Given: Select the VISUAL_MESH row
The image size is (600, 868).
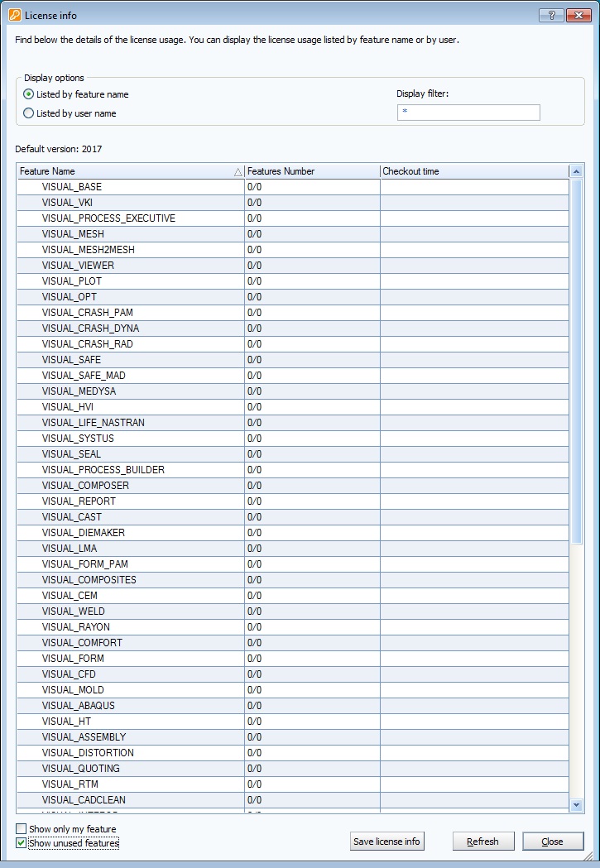Looking at the screenshot, I should (x=293, y=234).
